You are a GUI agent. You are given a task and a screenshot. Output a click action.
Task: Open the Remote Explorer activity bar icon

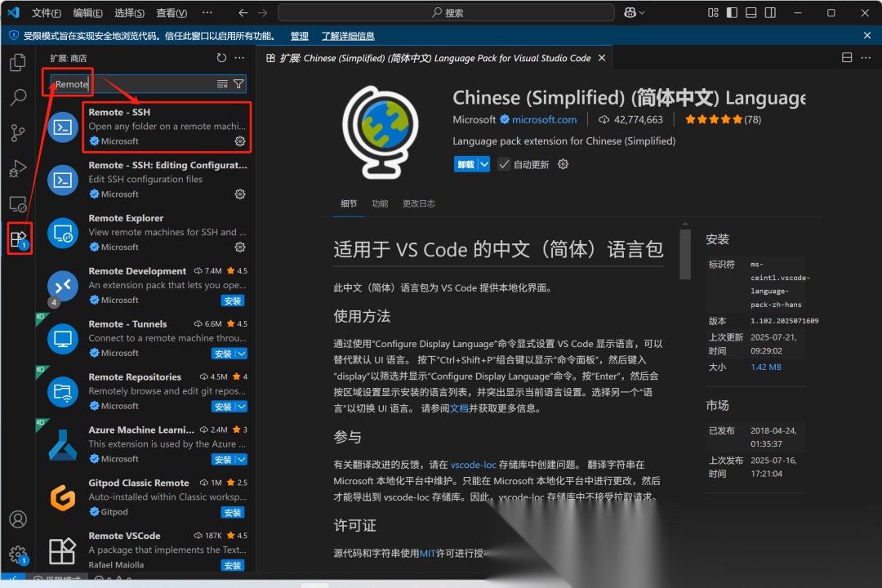point(18,203)
